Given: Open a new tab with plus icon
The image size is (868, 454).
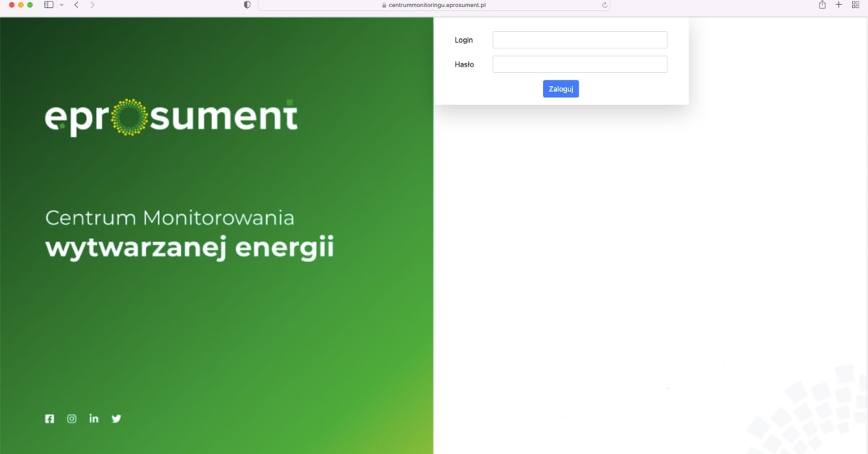Looking at the screenshot, I should [x=839, y=5].
